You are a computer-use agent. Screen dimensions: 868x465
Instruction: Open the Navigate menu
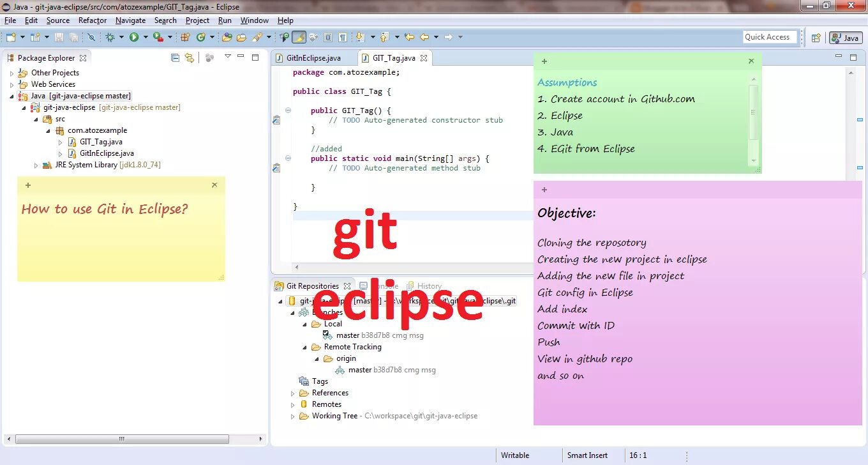(130, 20)
